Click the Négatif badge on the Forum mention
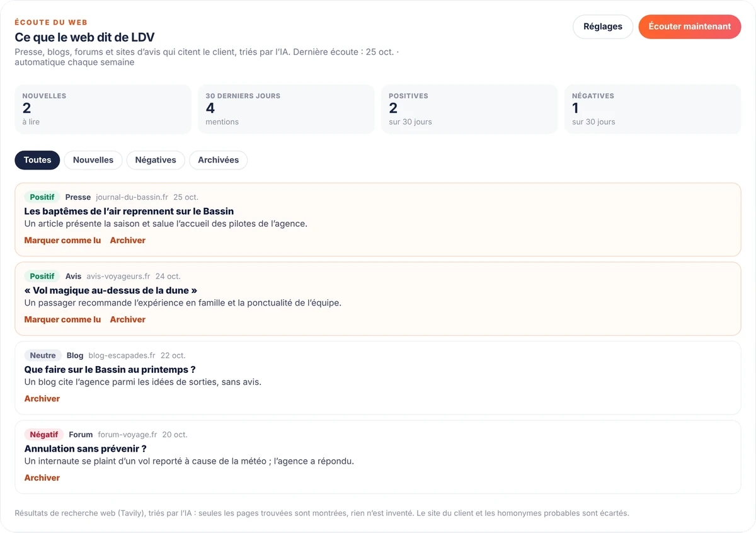 click(44, 435)
